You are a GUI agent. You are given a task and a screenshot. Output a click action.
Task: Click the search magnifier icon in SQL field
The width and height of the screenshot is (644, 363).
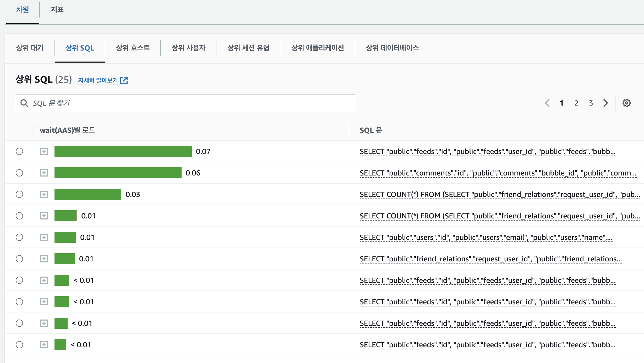tap(24, 103)
